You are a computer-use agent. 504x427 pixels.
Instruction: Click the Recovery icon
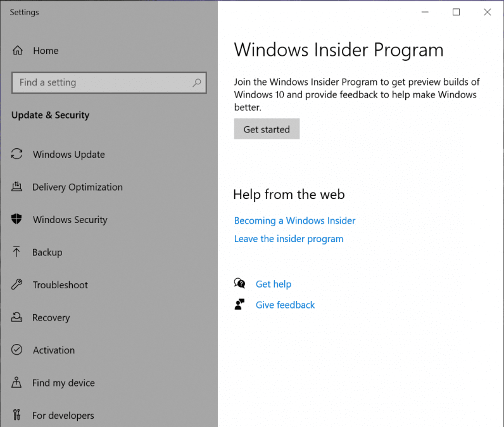point(16,317)
